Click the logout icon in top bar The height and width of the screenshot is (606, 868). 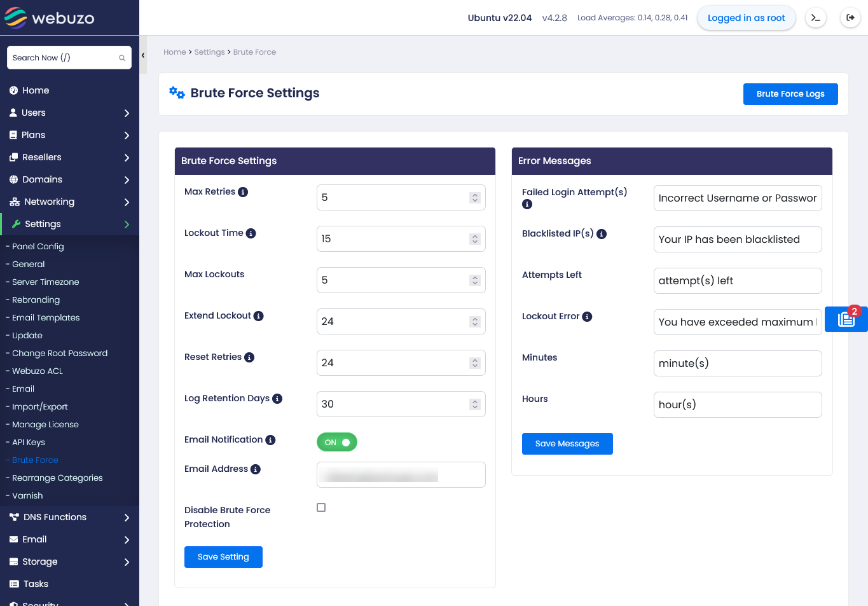pos(850,18)
